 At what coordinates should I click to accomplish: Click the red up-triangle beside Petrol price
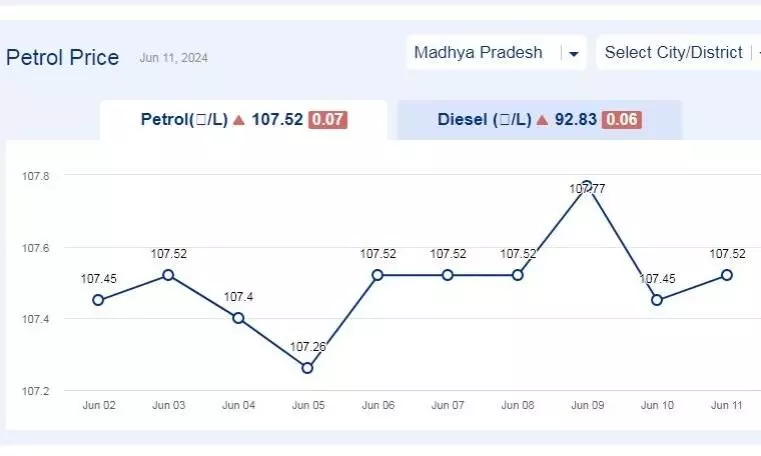coord(239,120)
